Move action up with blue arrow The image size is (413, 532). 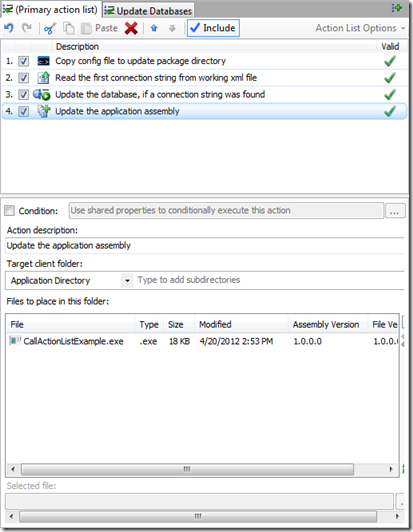tap(154, 28)
